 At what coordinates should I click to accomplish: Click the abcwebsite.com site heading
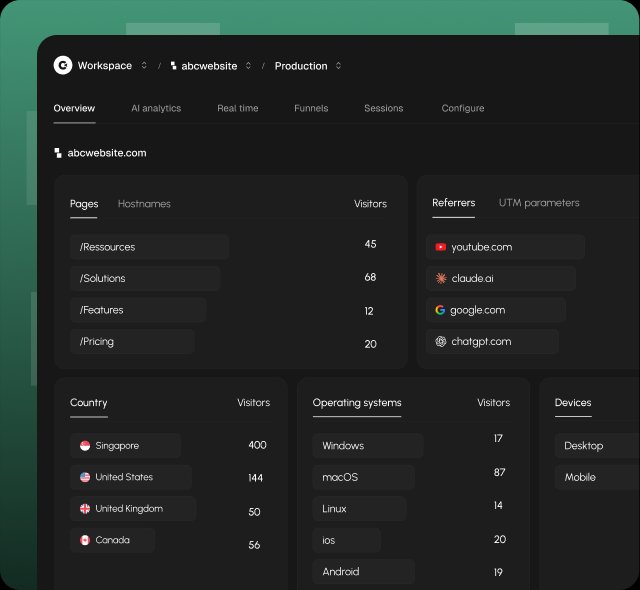107,153
